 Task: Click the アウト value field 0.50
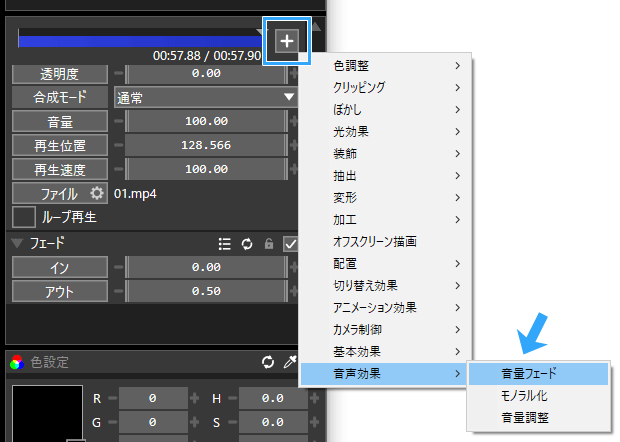[x=206, y=291]
